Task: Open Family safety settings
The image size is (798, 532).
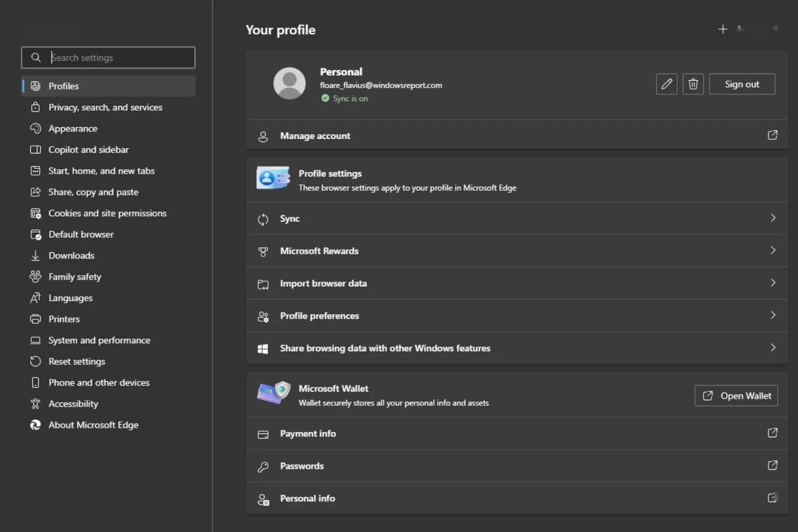Action: (x=109, y=277)
